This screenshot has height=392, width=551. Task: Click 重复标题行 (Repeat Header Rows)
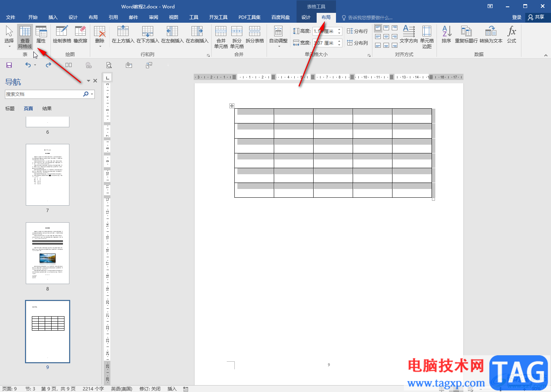pyautogui.click(x=466, y=35)
